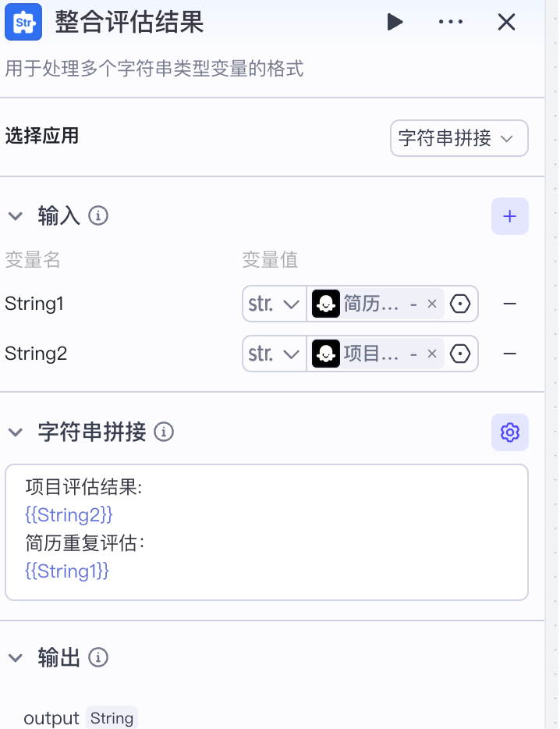Show info tooltip next to 输入

(98, 216)
